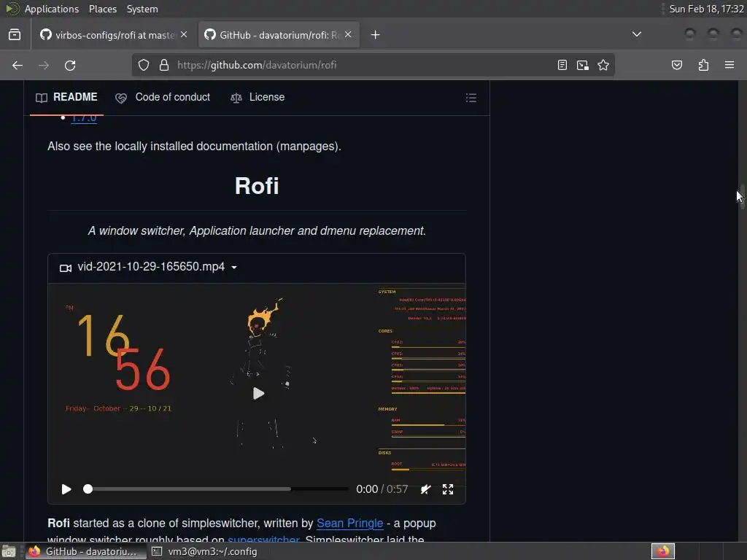Bookmark this page with star icon
This screenshot has width=747, height=560.
603,65
